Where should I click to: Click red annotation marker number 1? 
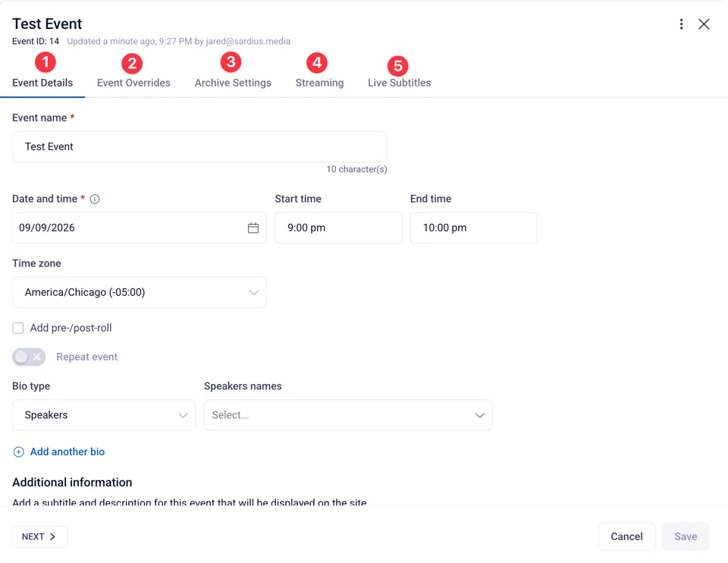click(x=45, y=62)
